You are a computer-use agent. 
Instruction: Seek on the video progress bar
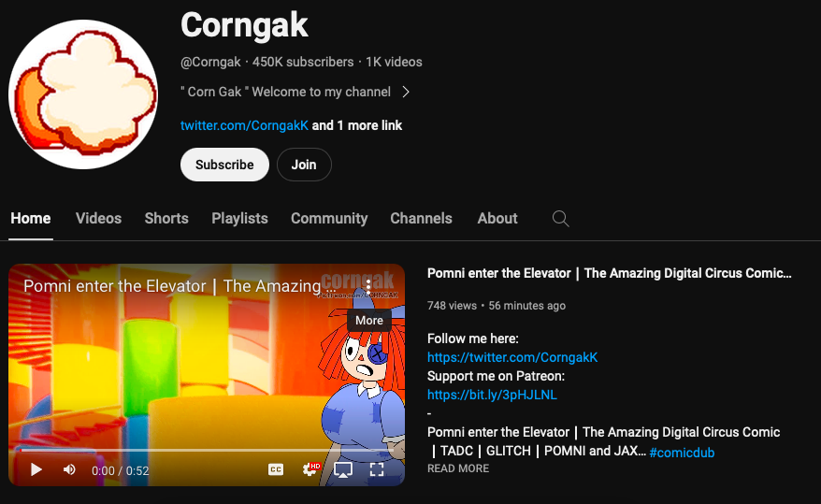point(207,450)
